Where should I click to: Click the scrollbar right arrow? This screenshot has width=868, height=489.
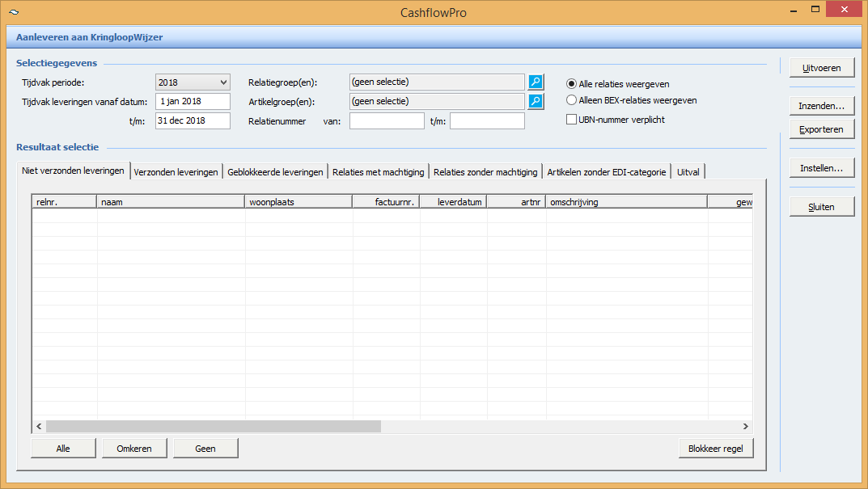(x=746, y=427)
